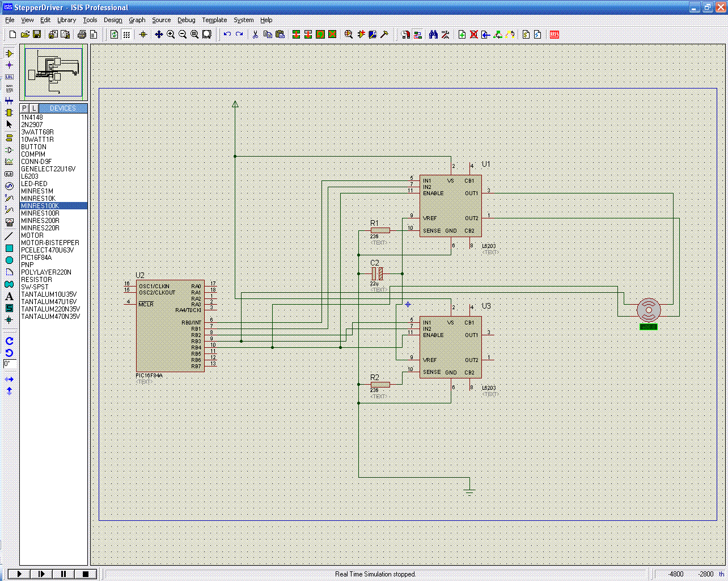Screen dimensions: 728x581
Task: Click the P pick devices button
Action: (24, 108)
